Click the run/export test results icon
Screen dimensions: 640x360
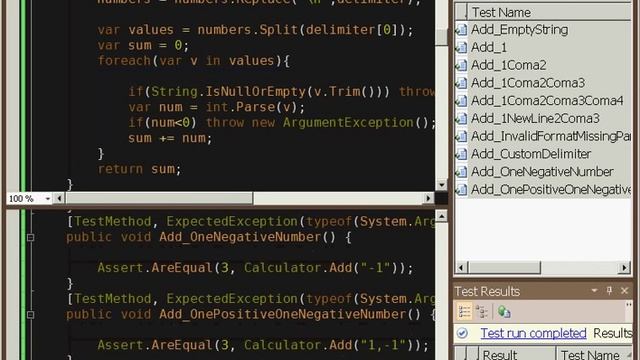click(x=504, y=312)
